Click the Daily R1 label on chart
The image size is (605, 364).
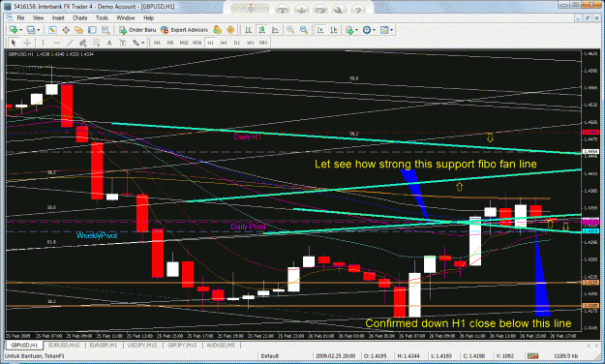(248, 137)
